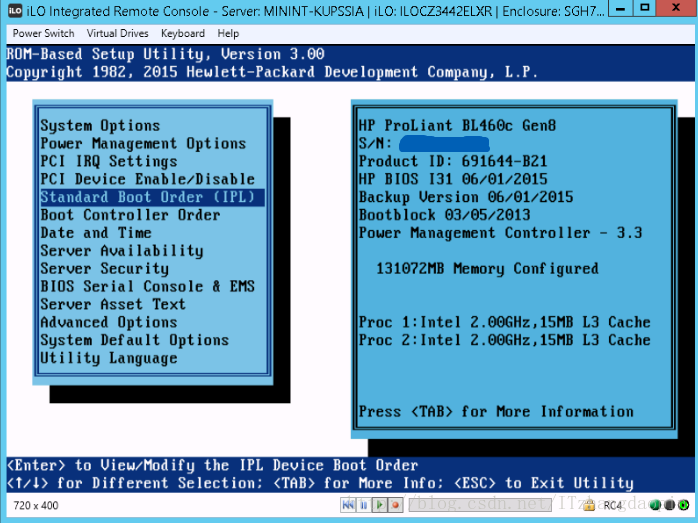This screenshot has height=523, width=698.
Task: Click the Power Management Controller - 3.3 line
Action: [x=500, y=233]
